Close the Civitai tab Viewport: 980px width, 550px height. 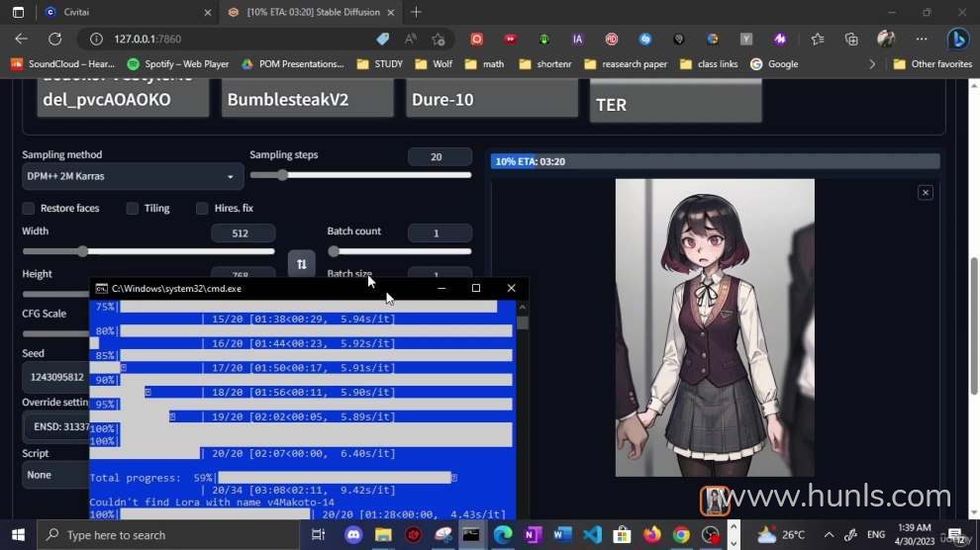[208, 12]
